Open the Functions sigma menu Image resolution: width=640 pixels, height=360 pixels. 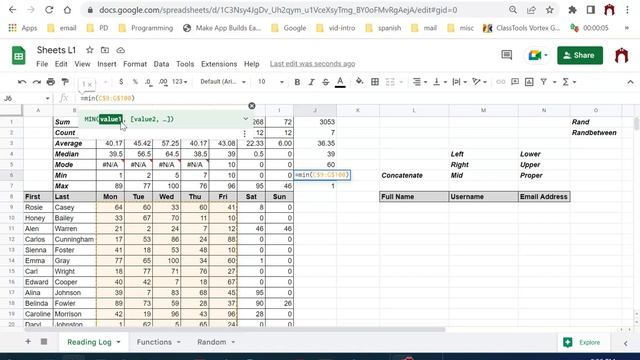(569, 82)
